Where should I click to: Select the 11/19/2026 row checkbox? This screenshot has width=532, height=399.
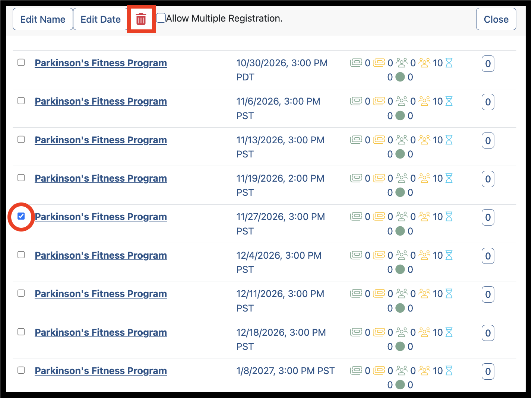(x=21, y=178)
